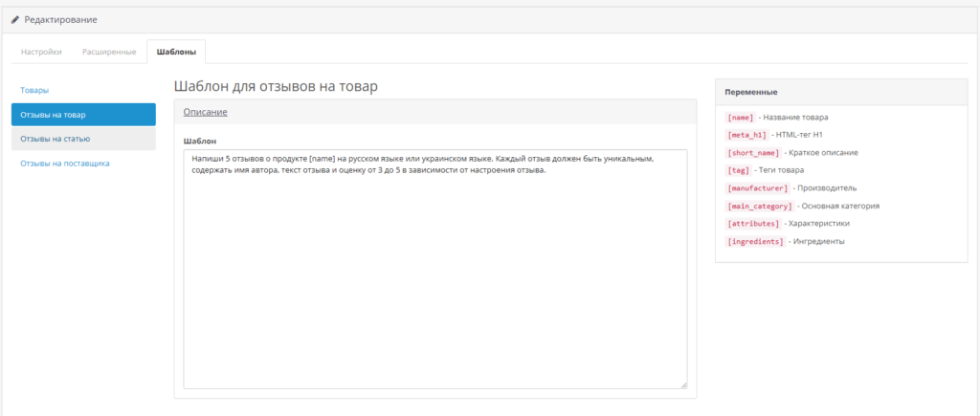Pick the [tag] variable code

[x=738, y=170]
